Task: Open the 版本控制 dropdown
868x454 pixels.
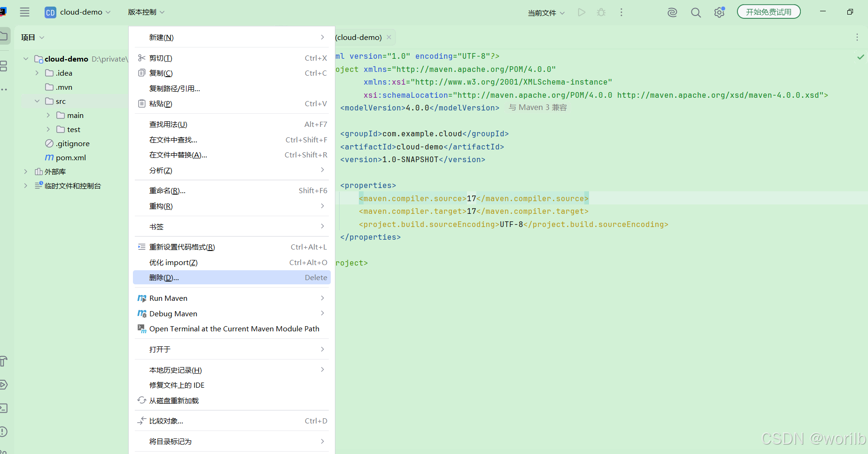Action: pyautogui.click(x=146, y=12)
